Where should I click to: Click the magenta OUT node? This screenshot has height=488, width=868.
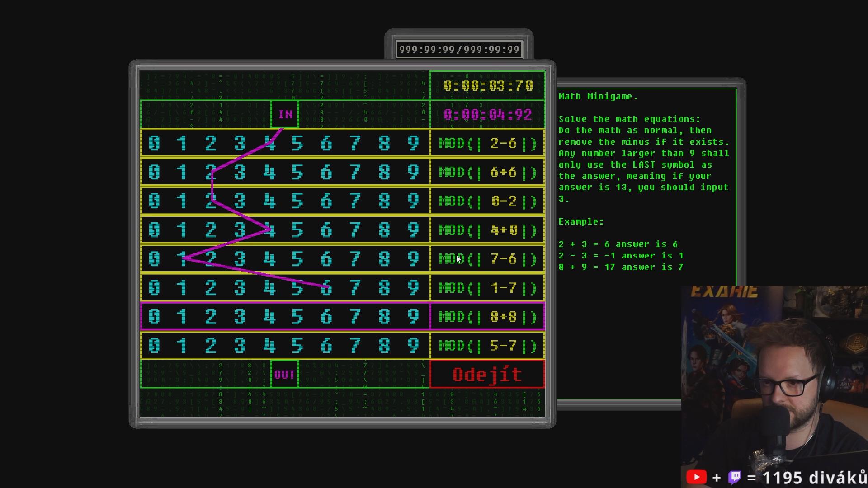285,375
